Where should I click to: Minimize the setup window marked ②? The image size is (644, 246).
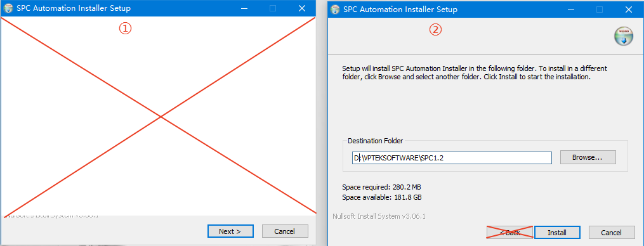click(x=571, y=9)
